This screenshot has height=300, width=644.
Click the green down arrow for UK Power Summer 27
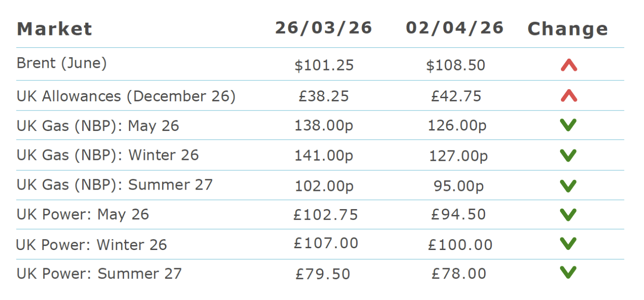tap(568, 272)
